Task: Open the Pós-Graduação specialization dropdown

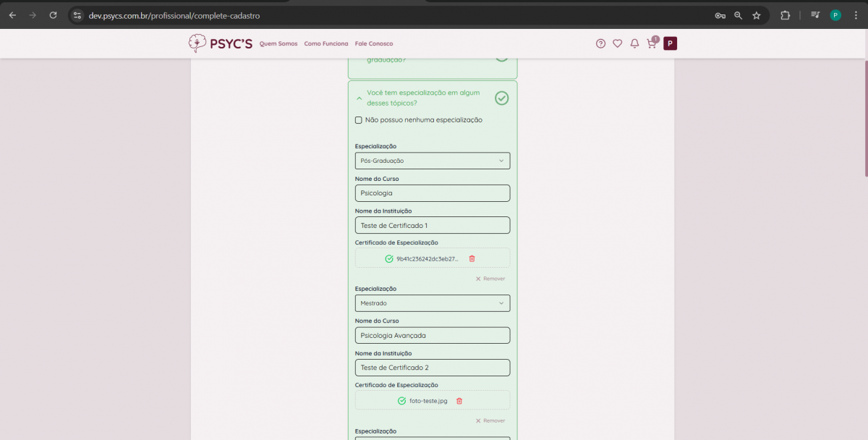Action: (x=432, y=161)
